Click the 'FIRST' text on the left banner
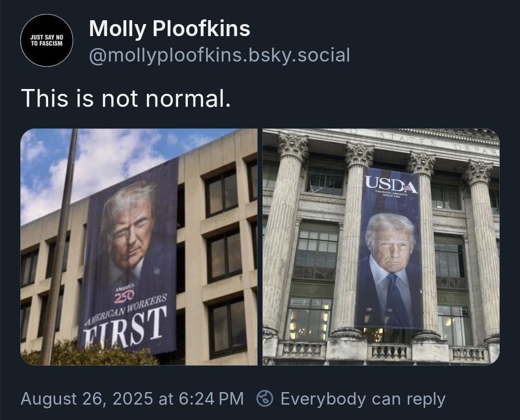520x420 pixels. 125,328
